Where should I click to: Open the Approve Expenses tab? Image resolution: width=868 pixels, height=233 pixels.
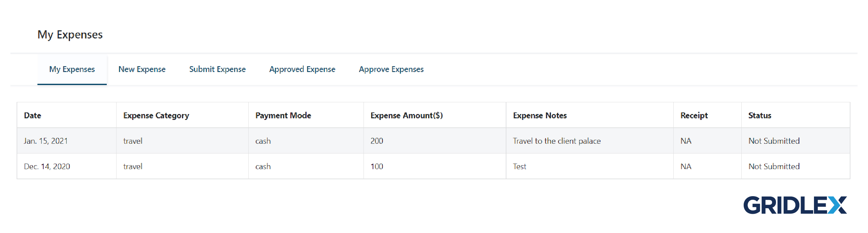pyautogui.click(x=391, y=69)
